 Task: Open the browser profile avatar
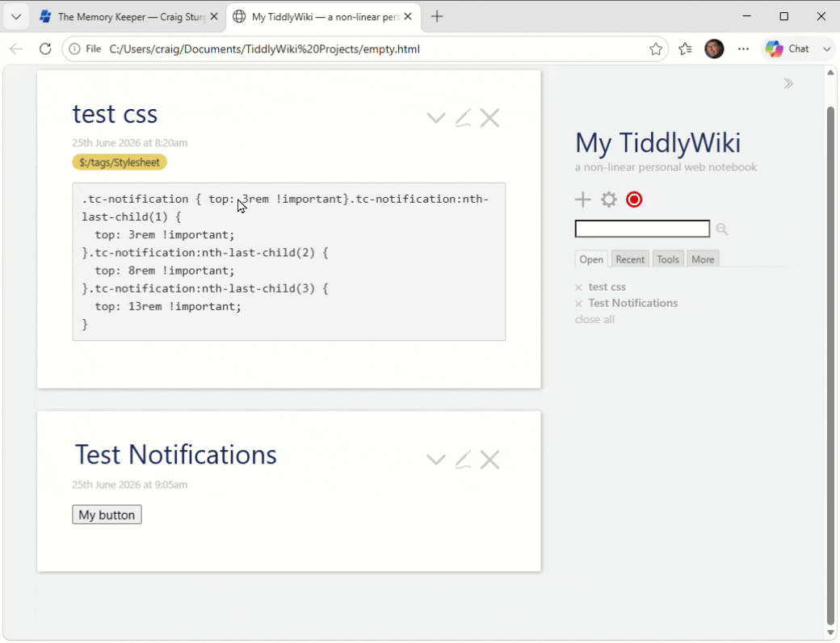[x=714, y=49]
